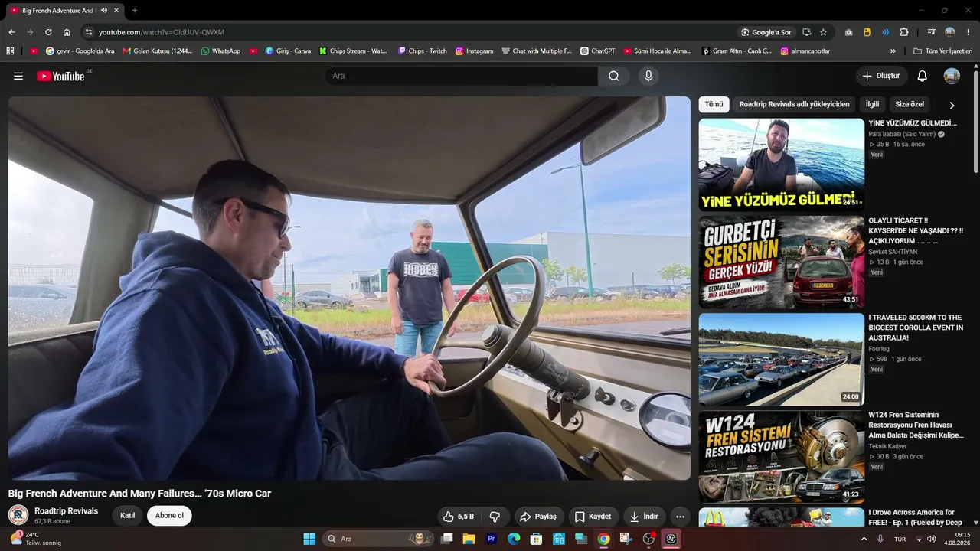Open the Instagram bookmark
Image resolution: width=980 pixels, height=551 pixels.
[x=474, y=51]
